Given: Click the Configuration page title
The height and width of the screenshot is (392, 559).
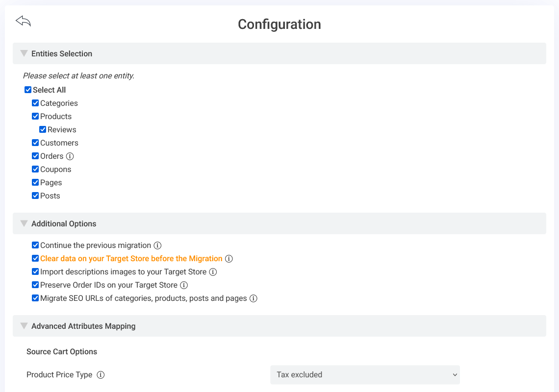Looking at the screenshot, I should click(279, 24).
